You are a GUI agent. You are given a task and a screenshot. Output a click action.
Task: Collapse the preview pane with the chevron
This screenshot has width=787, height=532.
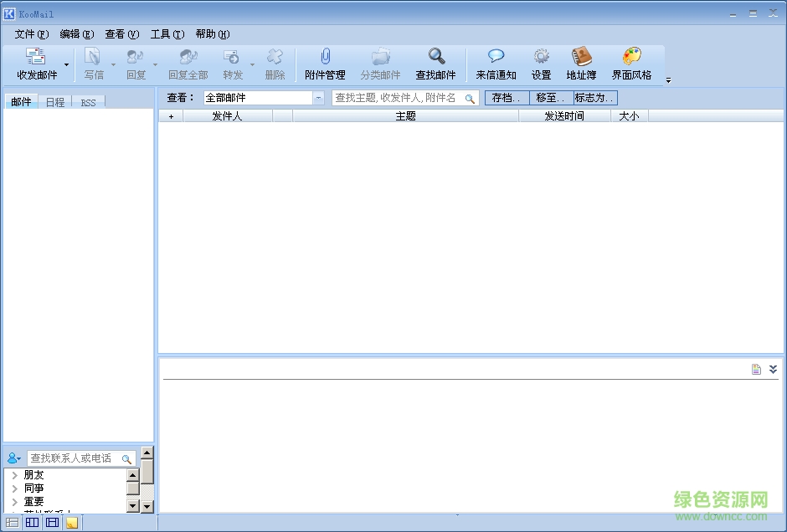coord(772,367)
